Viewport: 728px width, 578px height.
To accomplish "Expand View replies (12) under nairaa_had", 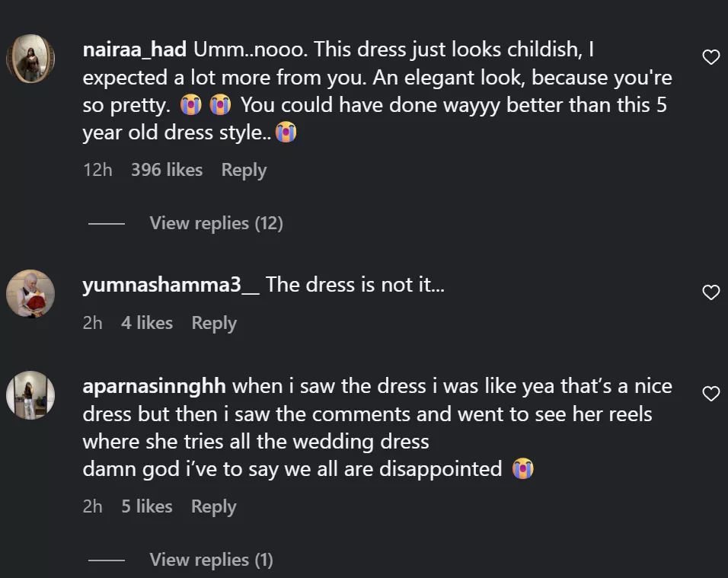I will click(x=216, y=223).
